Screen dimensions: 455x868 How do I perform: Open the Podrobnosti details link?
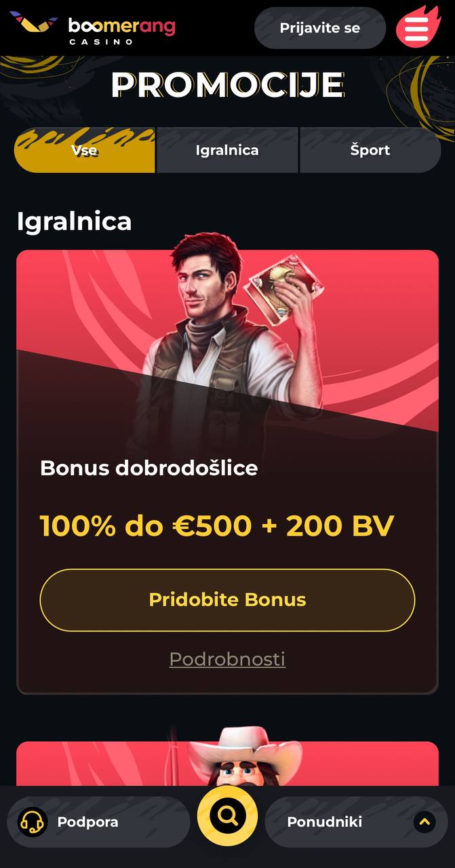click(x=227, y=659)
